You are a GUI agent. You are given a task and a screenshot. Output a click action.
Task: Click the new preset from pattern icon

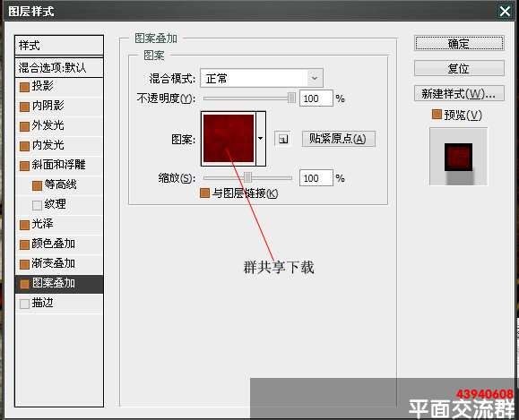tap(283, 139)
